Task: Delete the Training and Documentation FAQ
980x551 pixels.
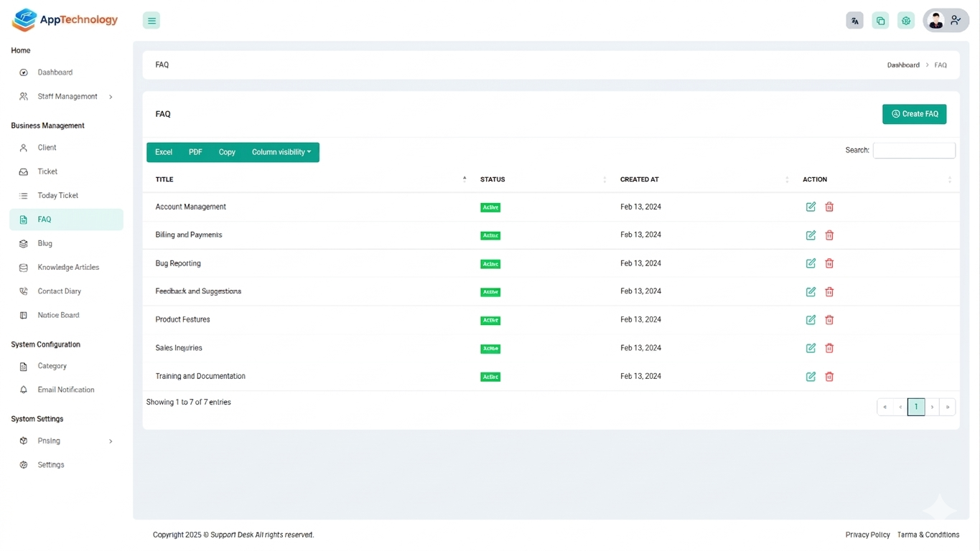Action: [829, 377]
